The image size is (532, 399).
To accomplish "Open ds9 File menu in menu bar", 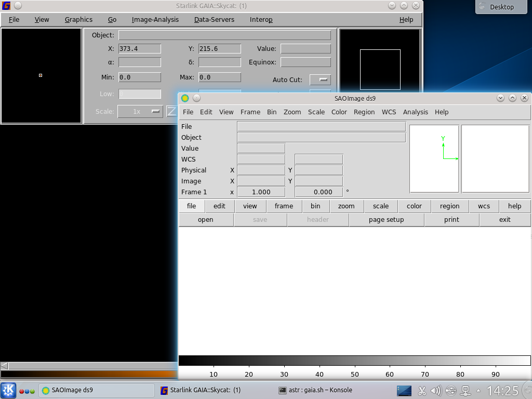I will 188,112.
